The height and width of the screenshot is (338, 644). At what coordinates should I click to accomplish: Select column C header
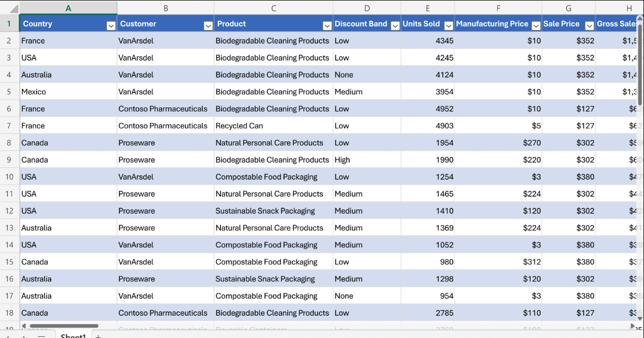[x=273, y=8]
